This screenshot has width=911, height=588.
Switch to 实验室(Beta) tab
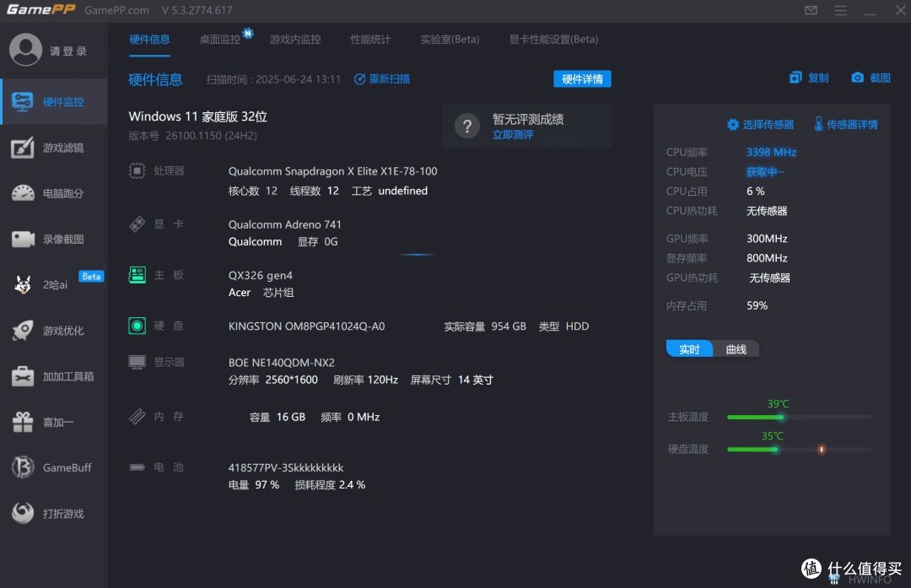[450, 40]
